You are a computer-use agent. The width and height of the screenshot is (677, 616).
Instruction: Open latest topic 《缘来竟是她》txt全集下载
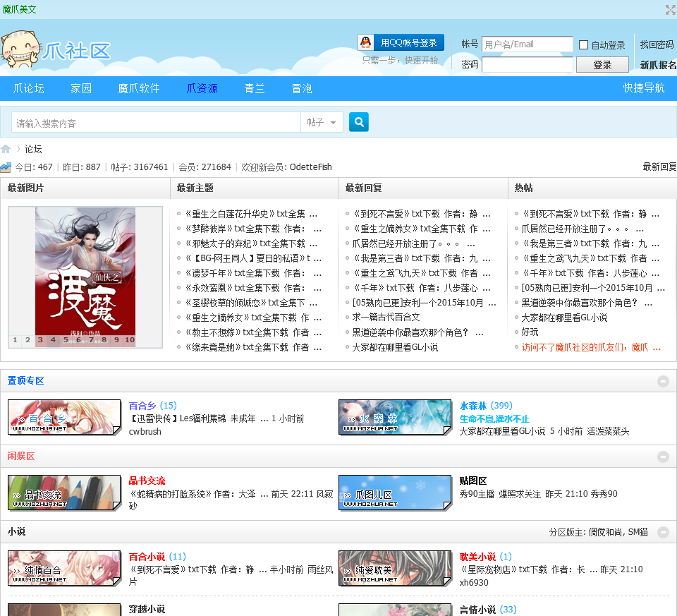pyautogui.click(x=253, y=347)
